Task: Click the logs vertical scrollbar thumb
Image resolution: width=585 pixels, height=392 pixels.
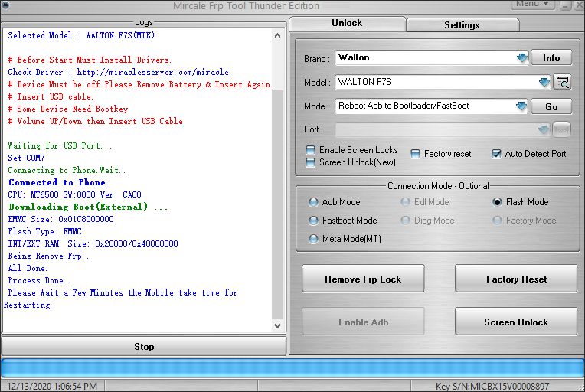Action: click(x=278, y=204)
